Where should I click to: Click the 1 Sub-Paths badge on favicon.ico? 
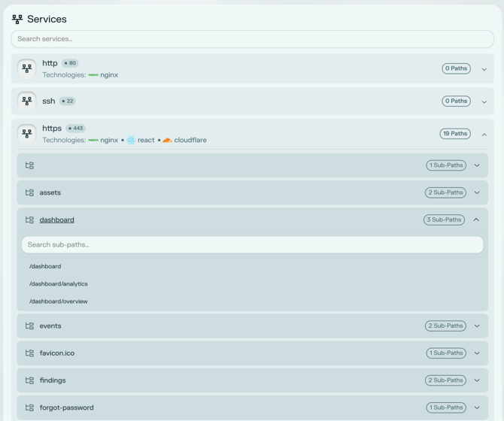click(446, 353)
